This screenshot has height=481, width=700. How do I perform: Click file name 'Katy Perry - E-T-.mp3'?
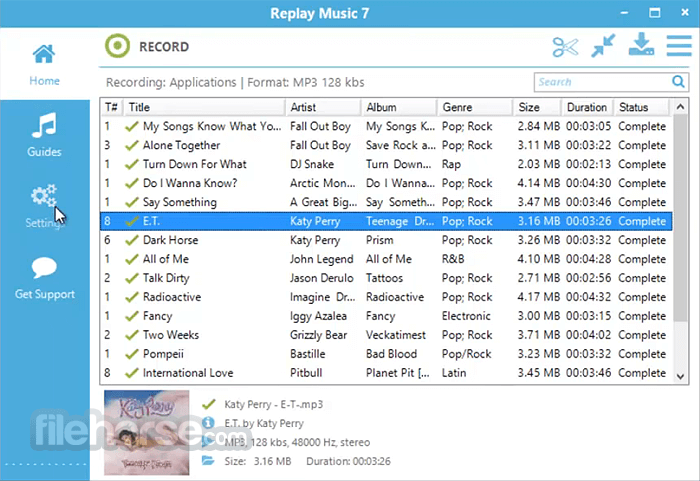pos(273,405)
